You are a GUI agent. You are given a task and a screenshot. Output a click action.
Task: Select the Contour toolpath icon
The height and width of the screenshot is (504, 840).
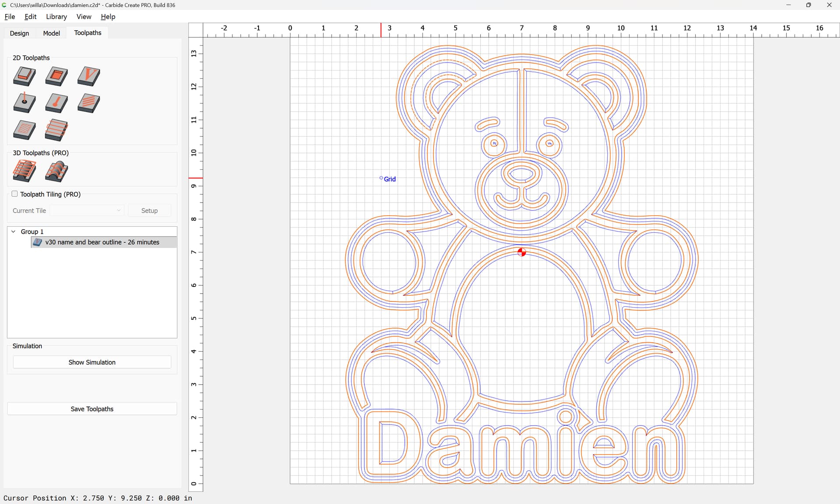click(24, 76)
